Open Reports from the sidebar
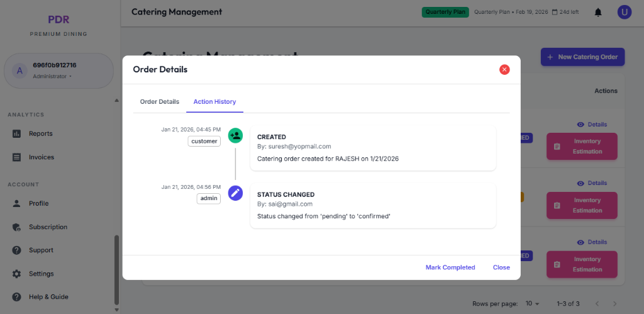The height and width of the screenshot is (314, 644). pyautogui.click(x=40, y=133)
